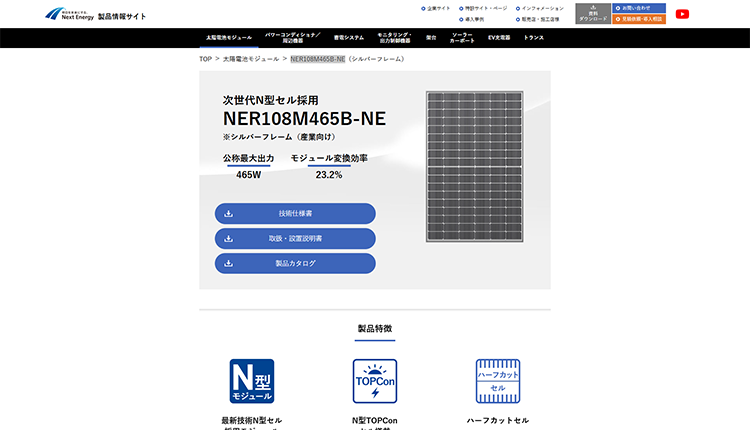Click the download icon on 取扱・設置説明書 button
Viewport: 750px width, 430px height.
coord(229,238)
